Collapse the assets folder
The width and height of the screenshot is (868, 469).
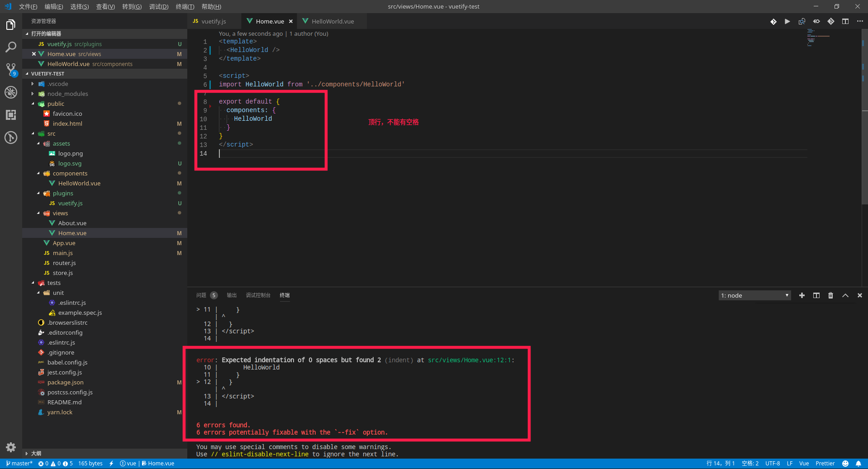[x=62, y=143]
